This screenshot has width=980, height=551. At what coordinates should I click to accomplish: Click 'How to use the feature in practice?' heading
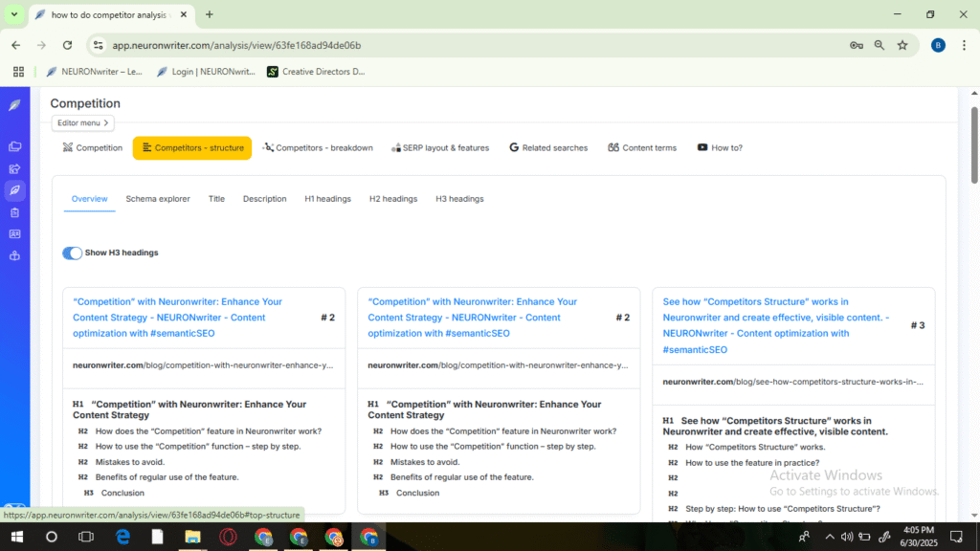pyautogui.click(x=752, y=463)
